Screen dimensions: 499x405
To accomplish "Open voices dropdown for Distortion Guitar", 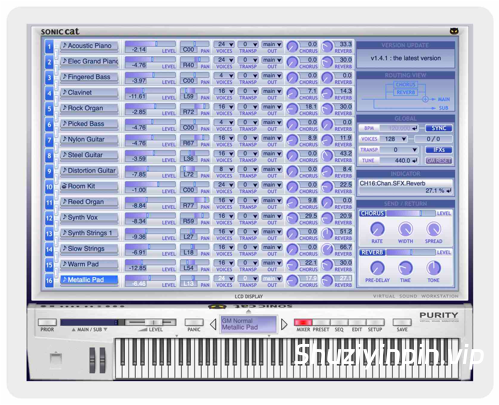I will [x=224, y=169].
